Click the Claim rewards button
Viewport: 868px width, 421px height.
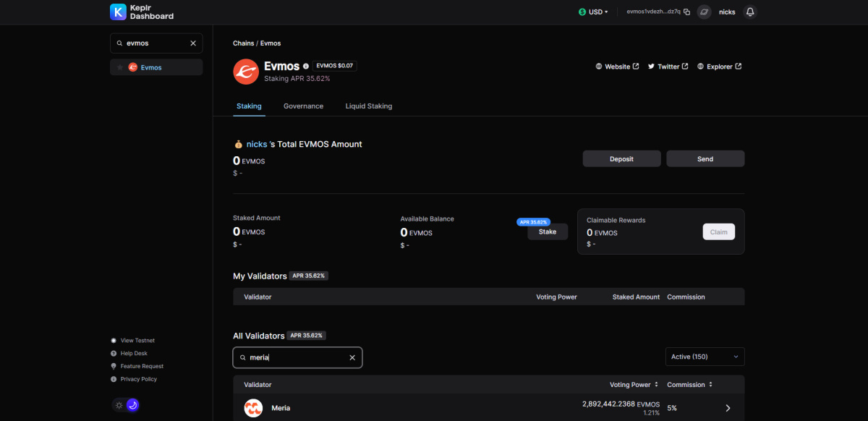(719, 231)
